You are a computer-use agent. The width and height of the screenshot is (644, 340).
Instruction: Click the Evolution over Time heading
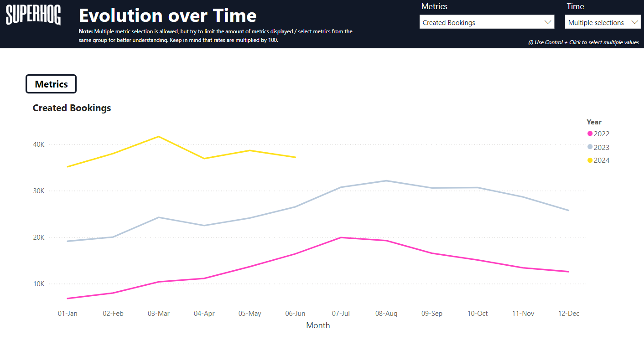[167, 15]
